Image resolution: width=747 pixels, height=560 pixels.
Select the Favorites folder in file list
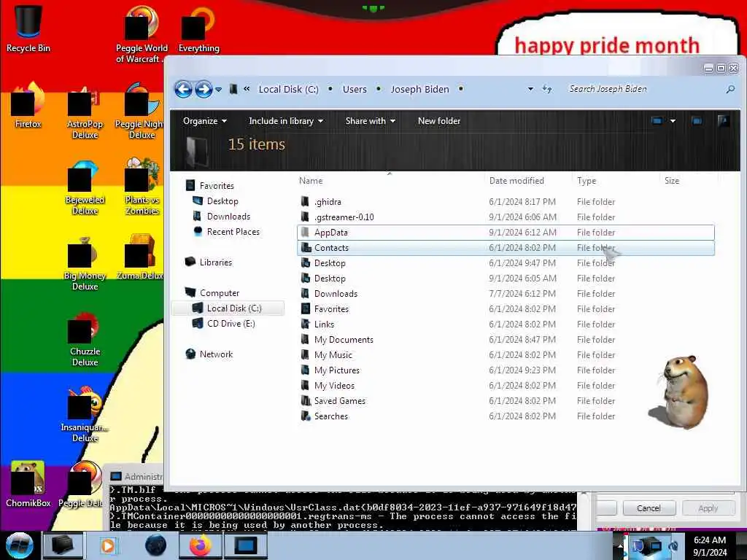point(506,309)
